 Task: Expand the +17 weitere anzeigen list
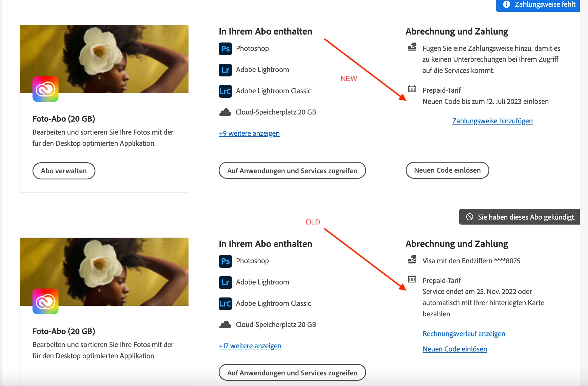click(x=250, y=346)
